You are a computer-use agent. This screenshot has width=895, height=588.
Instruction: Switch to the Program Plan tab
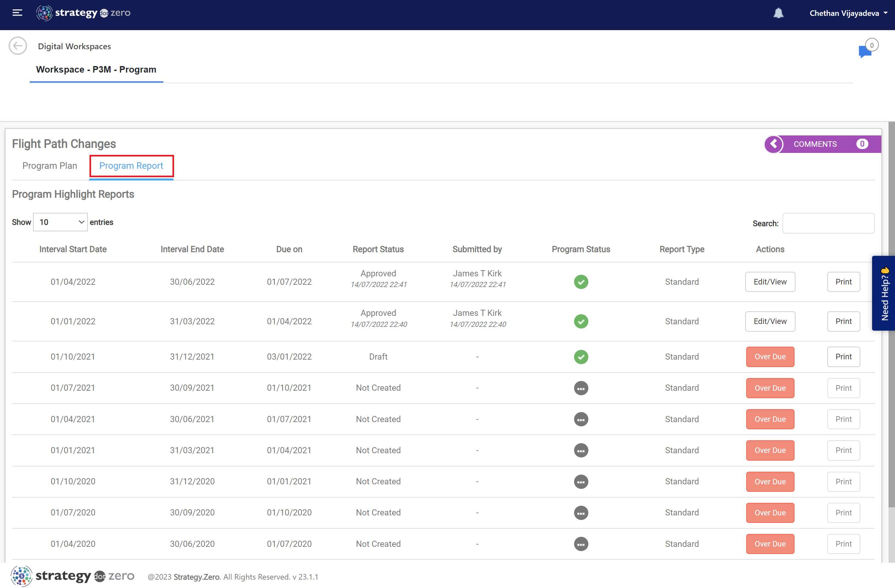point(50,166)
